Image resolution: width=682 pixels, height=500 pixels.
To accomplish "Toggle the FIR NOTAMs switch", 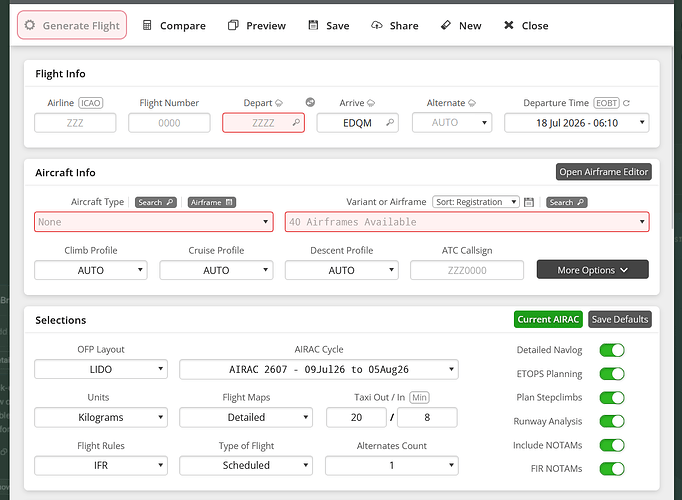I will tap(612, 469).
